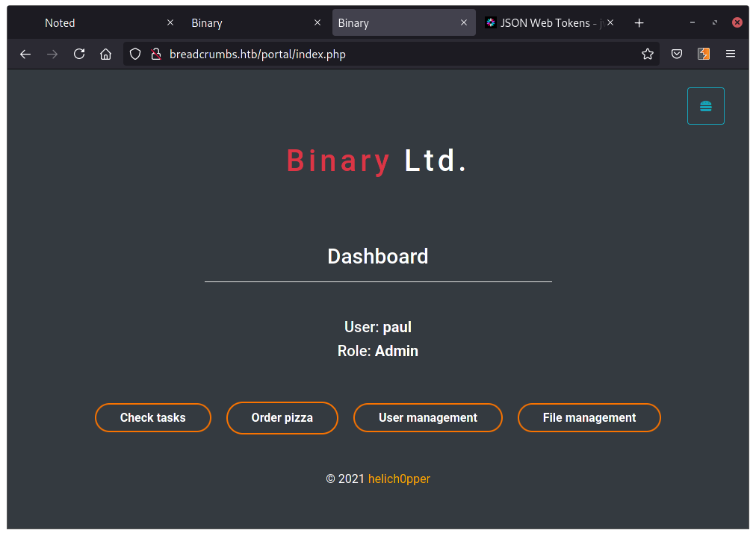Click the Burp/FoxyProxy extension icon
The height and width of the screenshot is (536, 756).
pyautogui.click(x=703, y=54)
